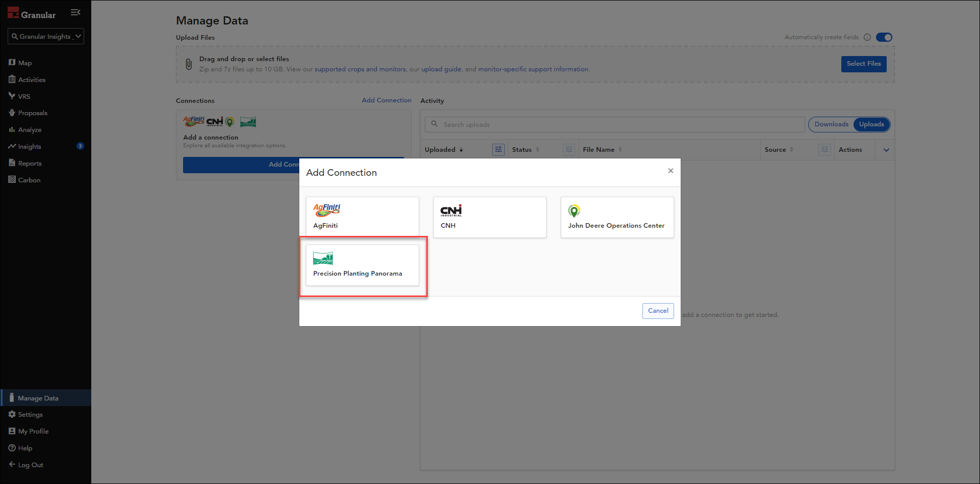Click the Granular logo in the sidebar
This screenshot has height=484, width=980.
(x=32, y=14)
